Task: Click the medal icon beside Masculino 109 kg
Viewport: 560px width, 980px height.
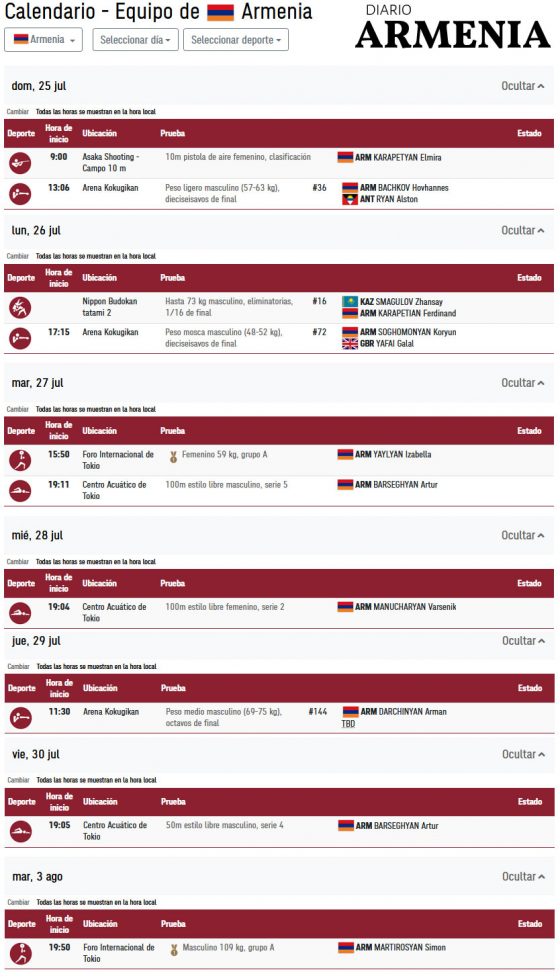Action: (174, 950)
